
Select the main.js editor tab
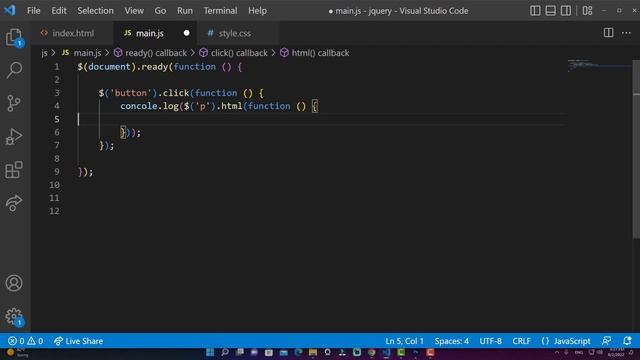(155, 33)
